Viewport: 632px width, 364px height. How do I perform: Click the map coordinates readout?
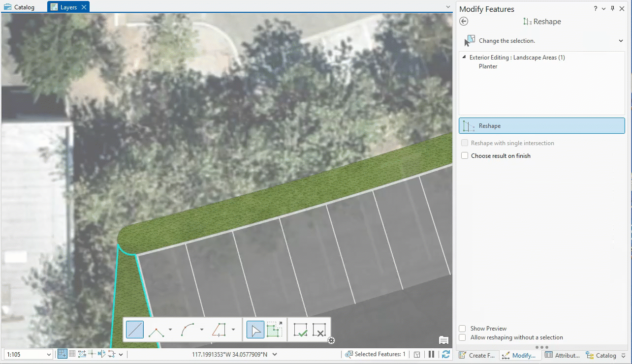point(229,354)
